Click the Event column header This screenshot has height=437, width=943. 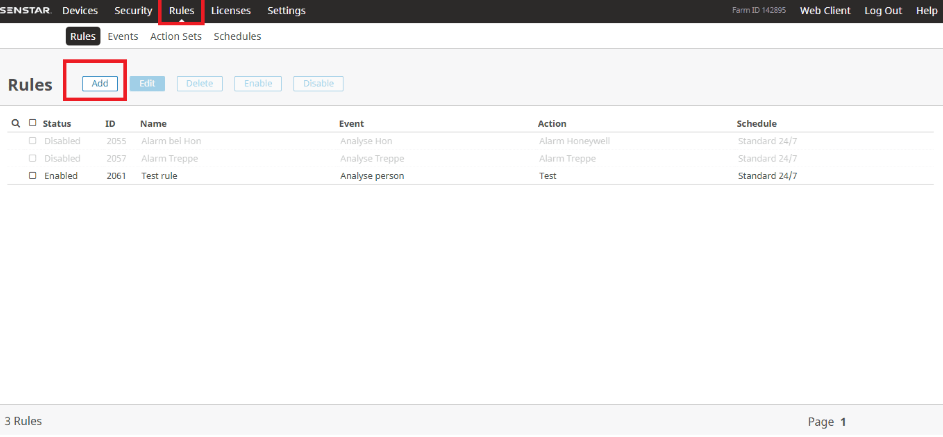[x=351, y=124]
